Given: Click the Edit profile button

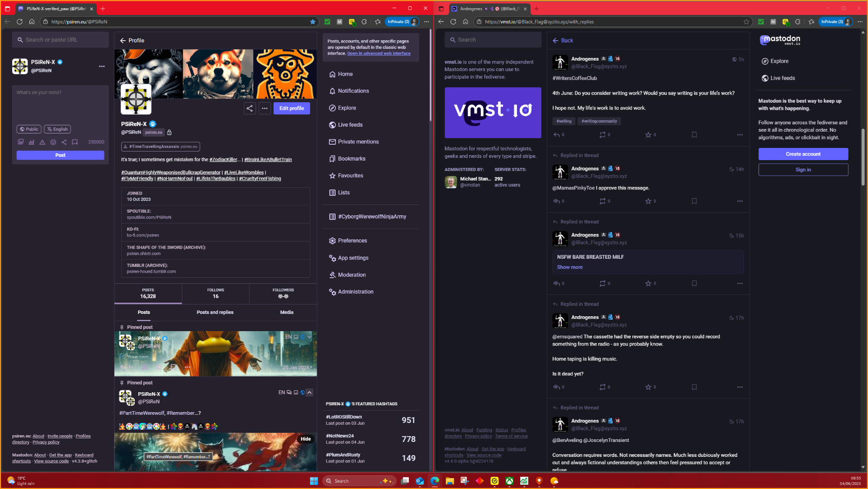Looking at the screenshot, I should [x=292, y=109].
